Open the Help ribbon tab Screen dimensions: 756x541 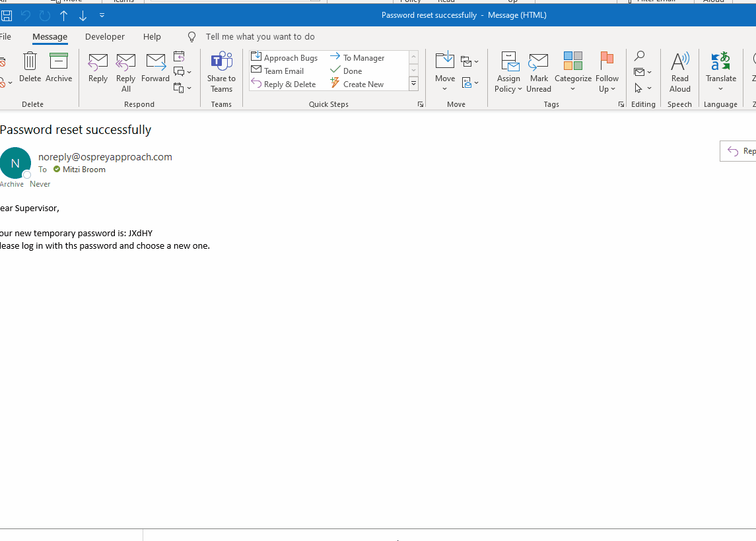click(x=152, y=36)
